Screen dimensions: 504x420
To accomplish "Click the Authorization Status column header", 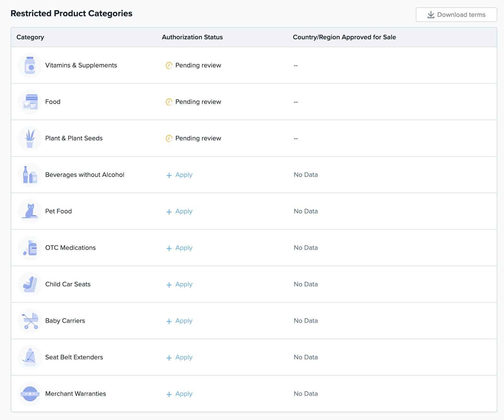I will pos(192,37).
